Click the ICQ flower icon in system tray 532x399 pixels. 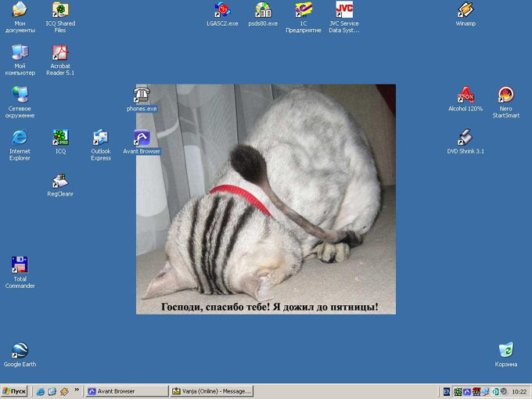(x=457, y=391)
